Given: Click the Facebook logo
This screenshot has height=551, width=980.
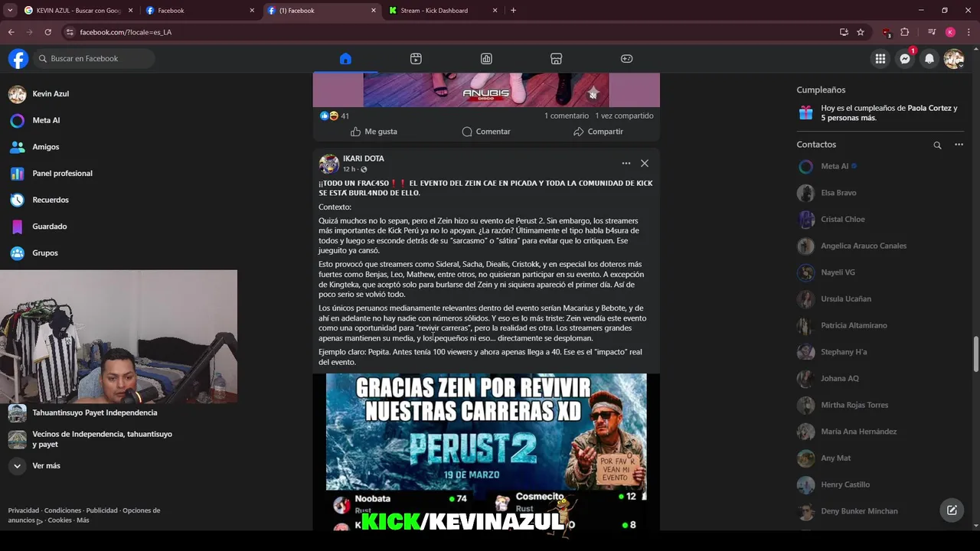Looking at the screenshot, I should click(18, 59).
